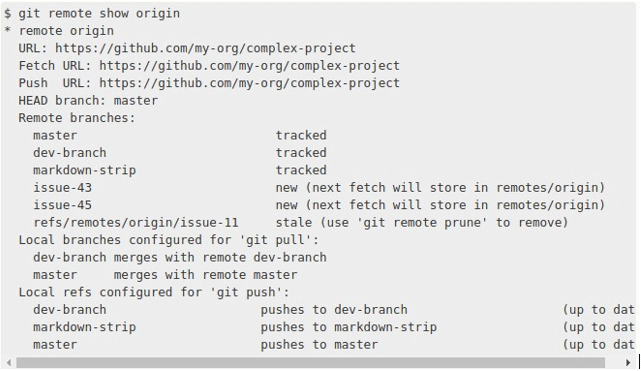Click 'dev-branch merges with remote dev-branch' line

click(x=179, y=257)
